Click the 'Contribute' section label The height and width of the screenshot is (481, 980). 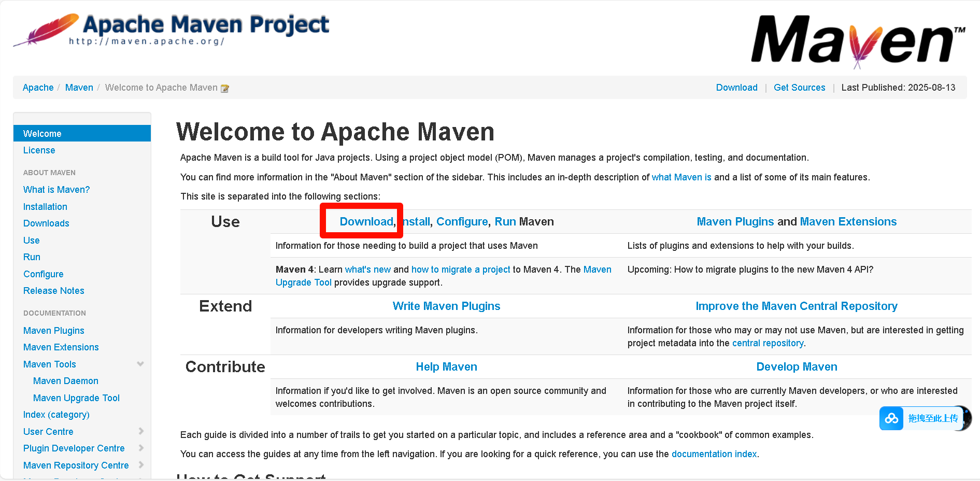(225, 367)
